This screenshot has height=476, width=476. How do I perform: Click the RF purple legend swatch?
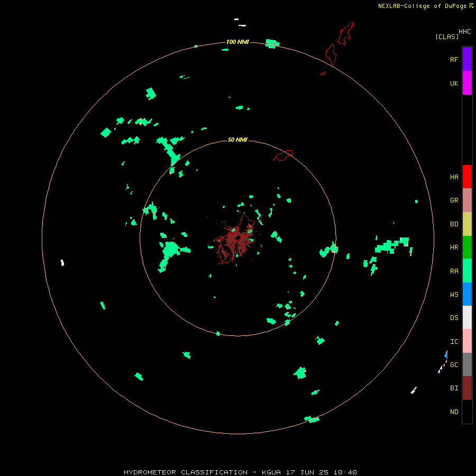pos(467,59)
